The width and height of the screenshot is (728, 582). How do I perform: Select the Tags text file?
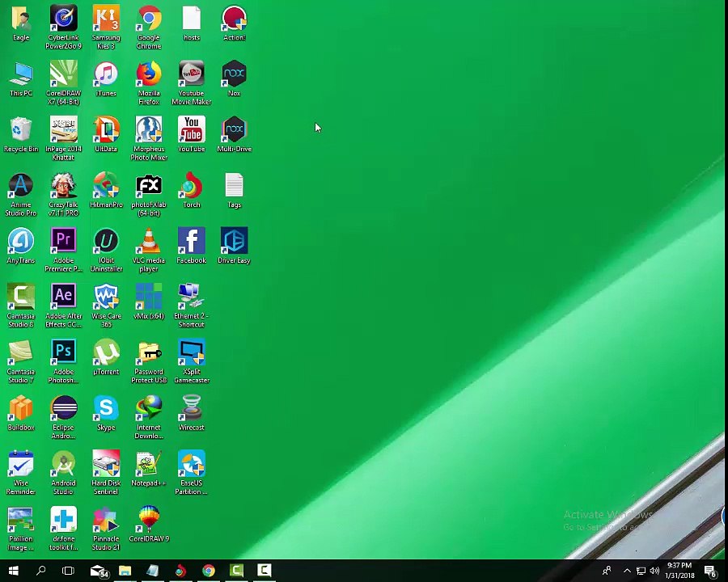click(x=234, y=186)
